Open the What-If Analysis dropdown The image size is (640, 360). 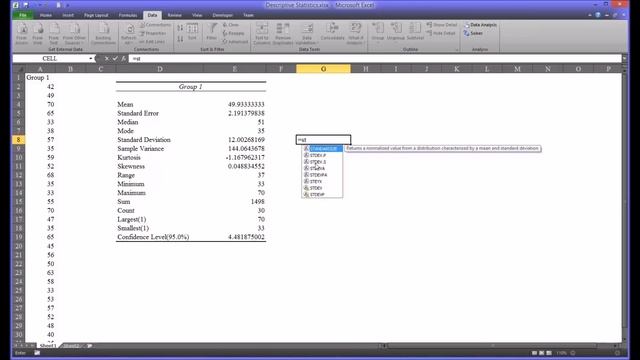click(355, 34)
